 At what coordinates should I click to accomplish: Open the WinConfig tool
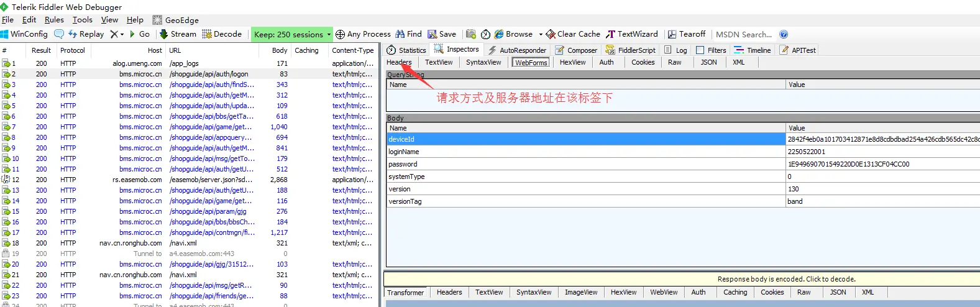coord(24,34)
